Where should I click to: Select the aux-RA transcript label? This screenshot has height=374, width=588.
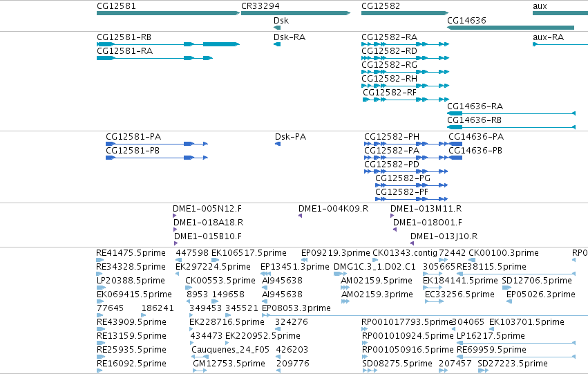click(548, 37)
